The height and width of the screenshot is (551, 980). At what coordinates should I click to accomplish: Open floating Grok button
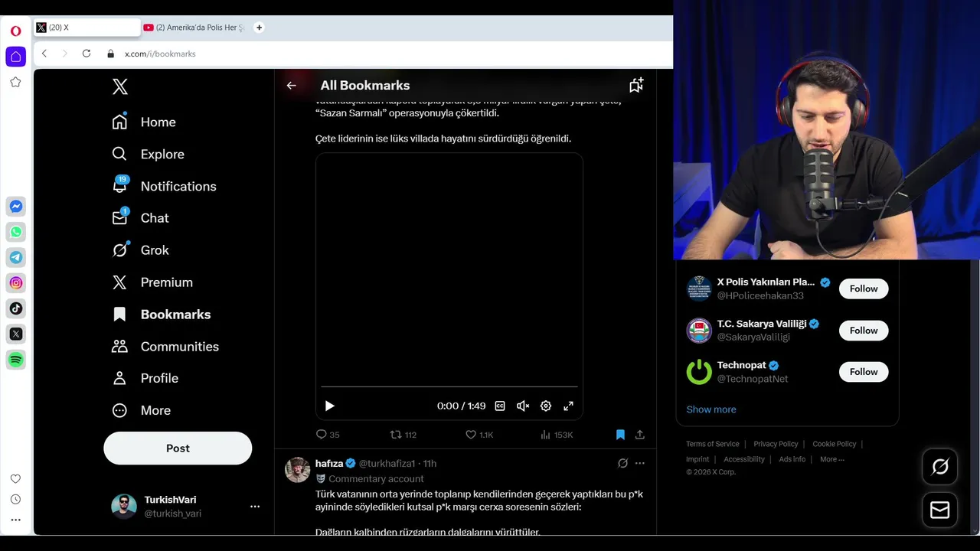point(940,466)
